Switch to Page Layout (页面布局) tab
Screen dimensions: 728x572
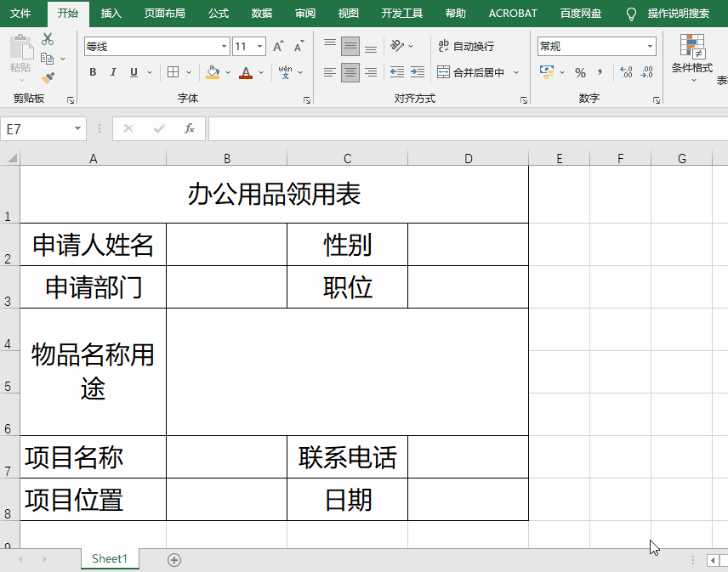tap(164, 13)
